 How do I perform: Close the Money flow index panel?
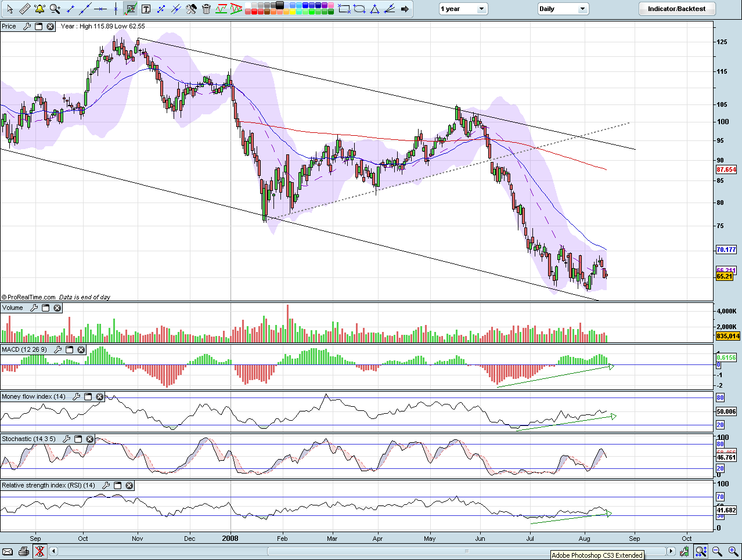pyautogui.click(x=100, y=396)
